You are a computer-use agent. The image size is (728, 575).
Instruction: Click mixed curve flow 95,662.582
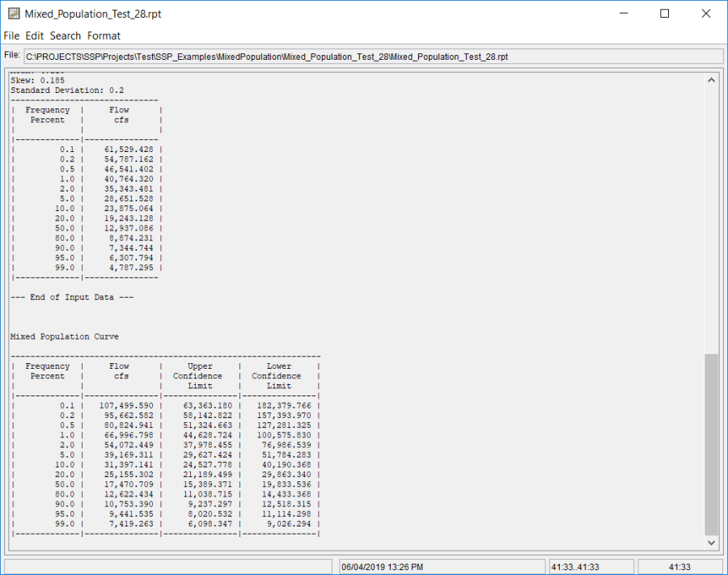coord(129,416)
